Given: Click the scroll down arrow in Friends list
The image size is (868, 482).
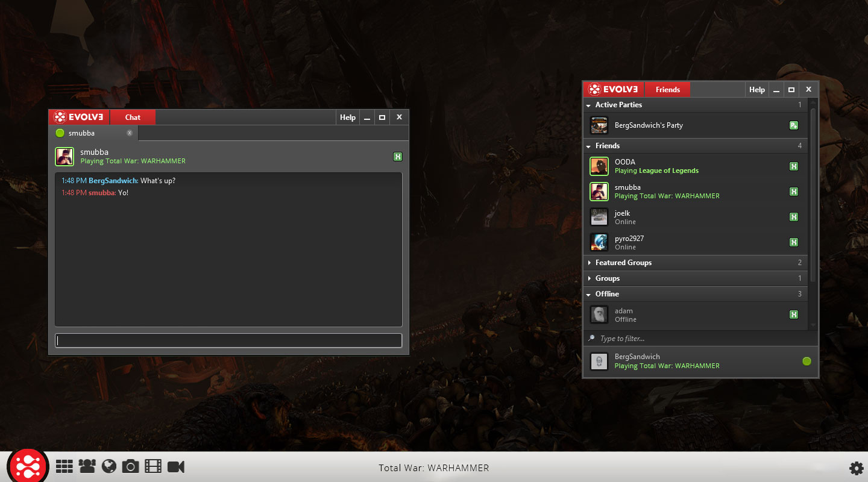Looking at the screenshot, I should tap(814, 326).
